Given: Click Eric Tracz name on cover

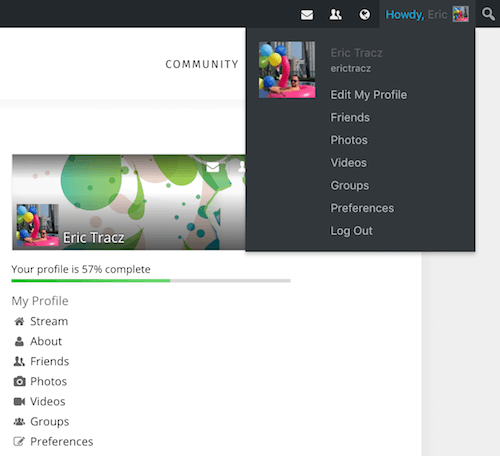Looking at the screenshot, I should coord(94,238).
